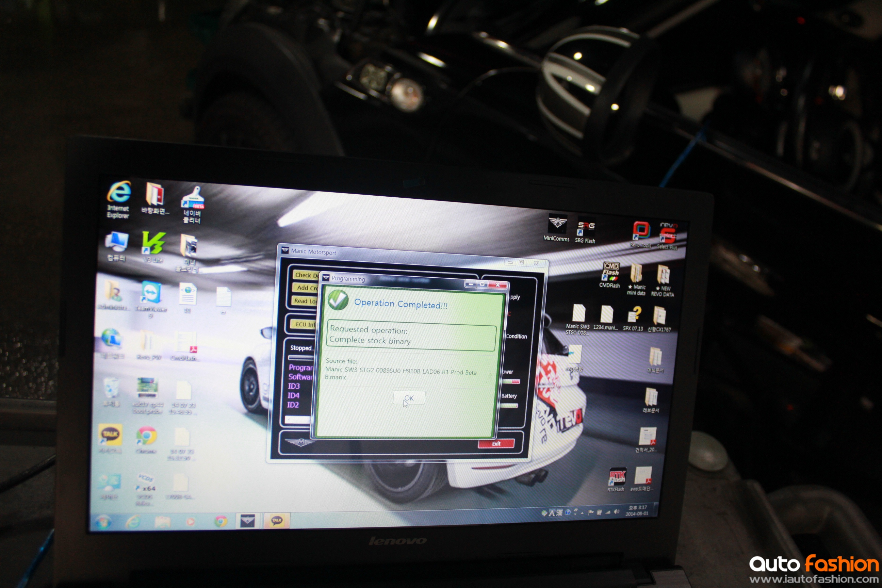Screen dimensions: 882x588
Task: Open the MiniComms desktop icon
Action: pyautogui.click(x=556, y=228)
